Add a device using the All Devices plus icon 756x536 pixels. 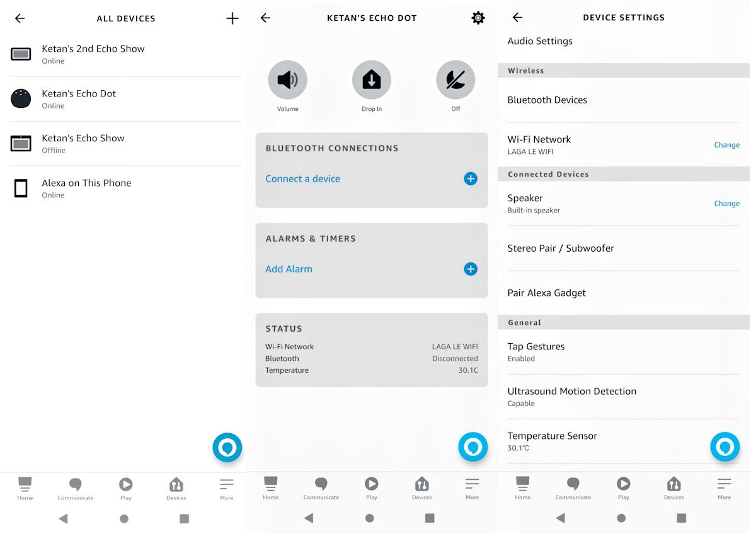click(x=232, y=18)
